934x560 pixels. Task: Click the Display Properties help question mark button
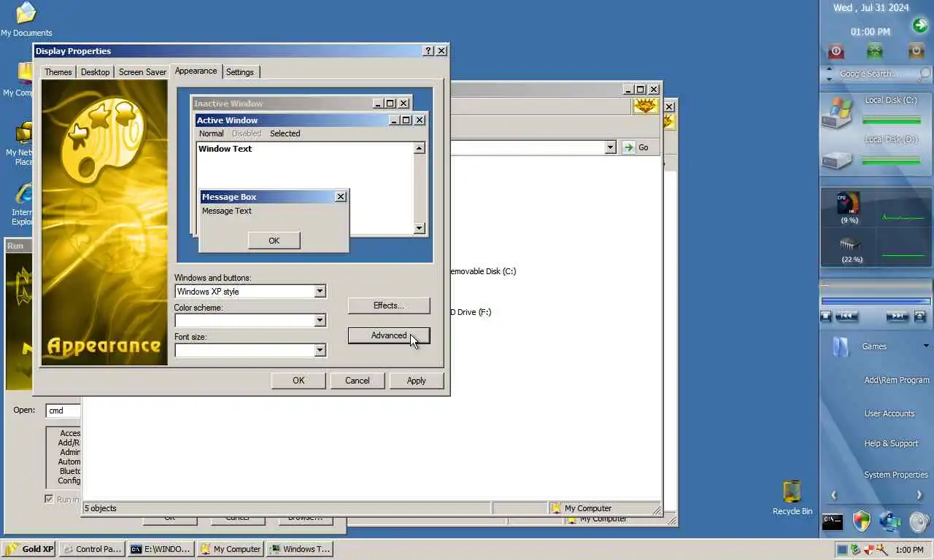pos(428,51)
